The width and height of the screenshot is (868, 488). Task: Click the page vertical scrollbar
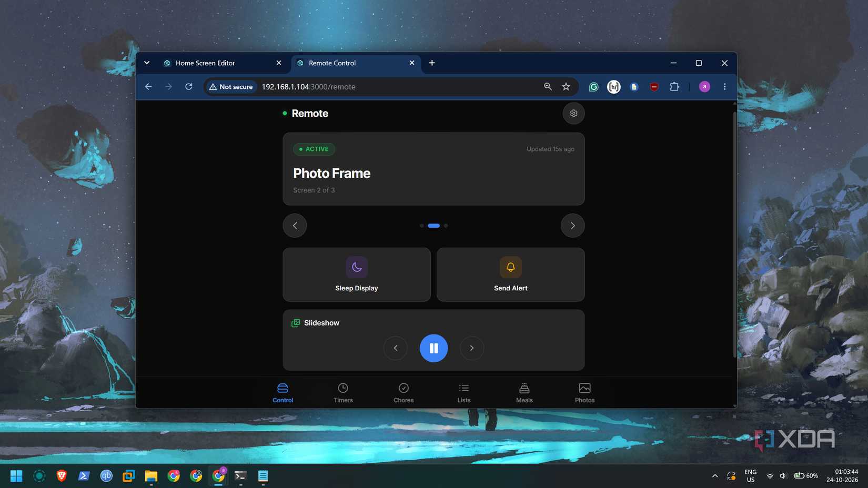[734, 234]
